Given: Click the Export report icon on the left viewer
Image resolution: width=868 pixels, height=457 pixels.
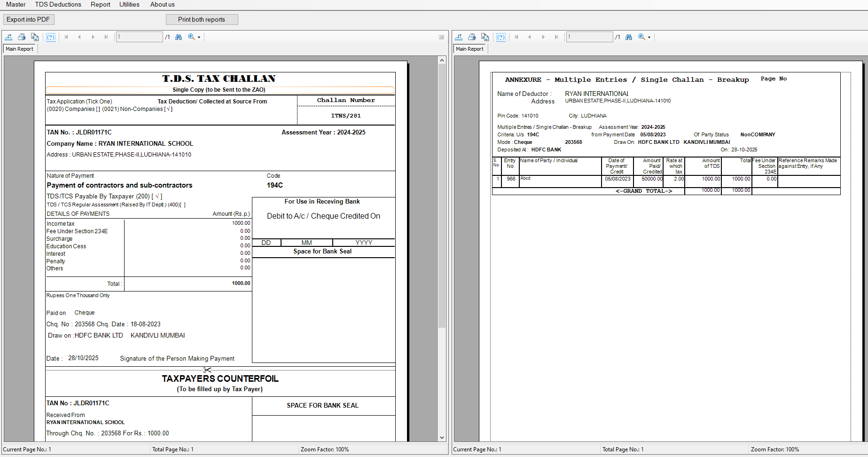Looking at the screenshot, I should pyautogui.click(x=8, y=37).
